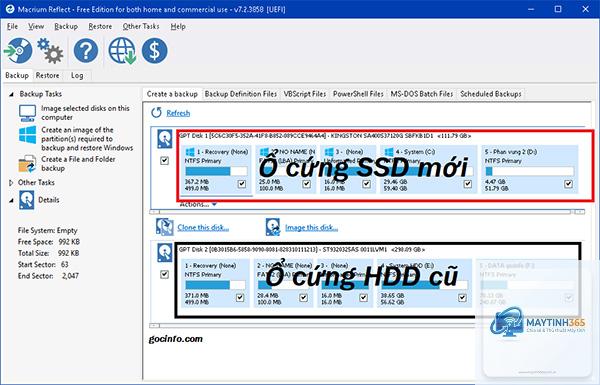
Task: Open the View menu
Action: point(36,26)
